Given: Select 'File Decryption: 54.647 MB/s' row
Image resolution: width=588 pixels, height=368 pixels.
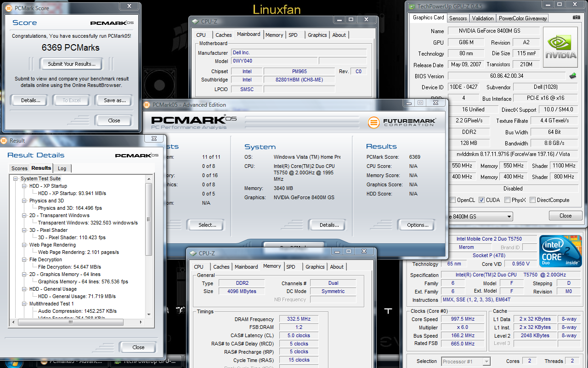Looking at the screenshot, I should point(69,267).
